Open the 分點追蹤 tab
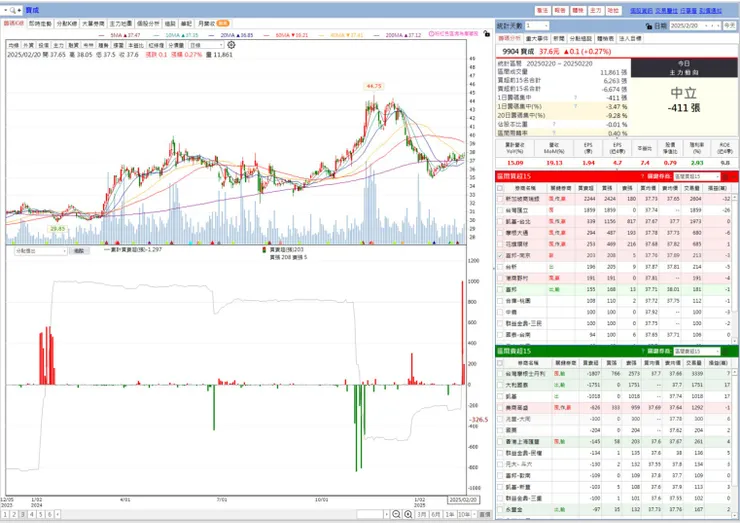The width and height of the screenshot is (740, 523). 580,38
